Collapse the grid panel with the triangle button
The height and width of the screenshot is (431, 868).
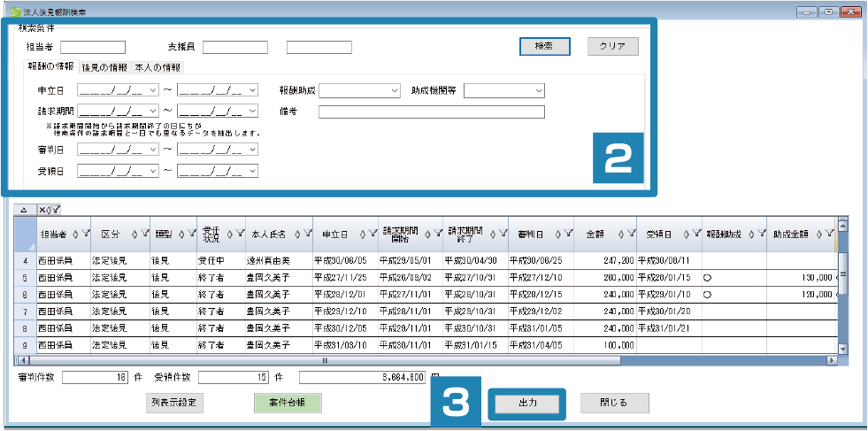(x=23, y=210)
